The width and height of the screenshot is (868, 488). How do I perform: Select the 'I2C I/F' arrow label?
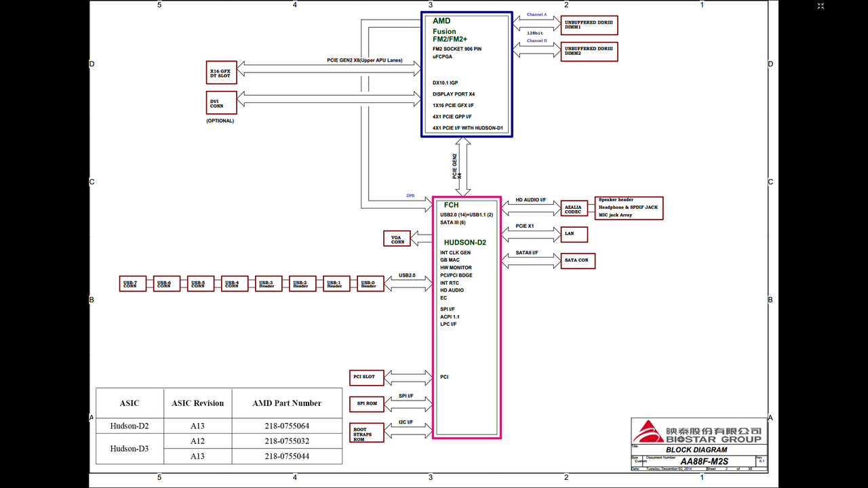coord(406,422)
